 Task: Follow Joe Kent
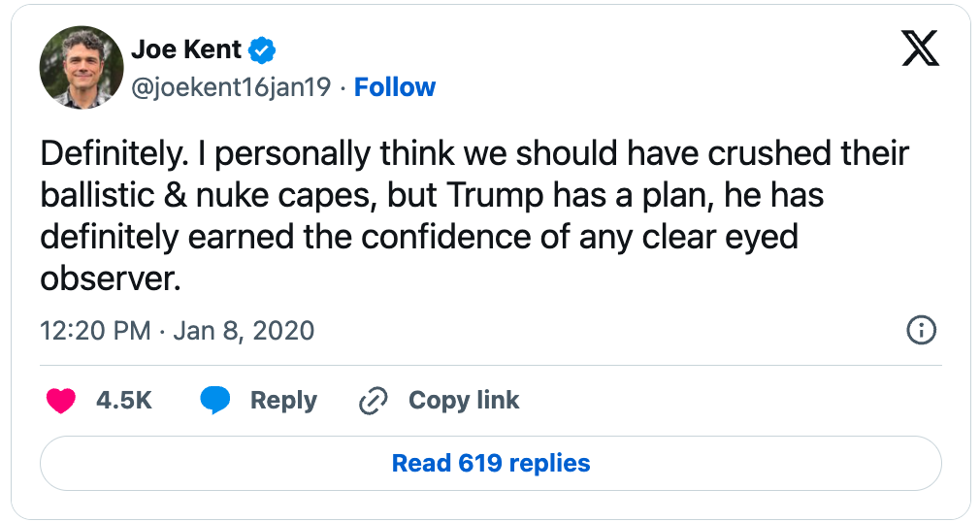coord(395,87)
